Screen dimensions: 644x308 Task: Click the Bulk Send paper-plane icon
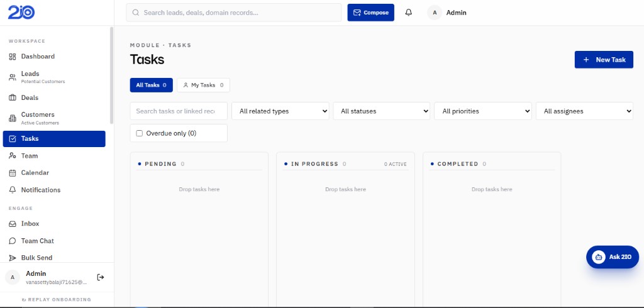13,258
